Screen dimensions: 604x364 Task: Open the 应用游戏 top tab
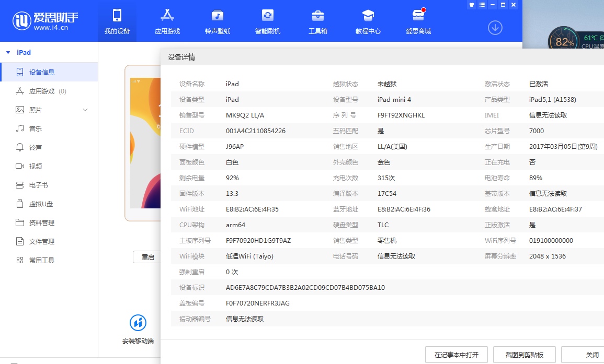pyautogui.click(x=167, y=22)
